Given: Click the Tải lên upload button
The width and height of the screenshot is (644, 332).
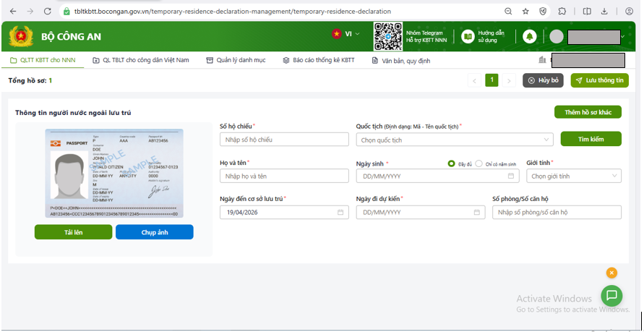Looking at the screenshot, I should coord(73,232).
